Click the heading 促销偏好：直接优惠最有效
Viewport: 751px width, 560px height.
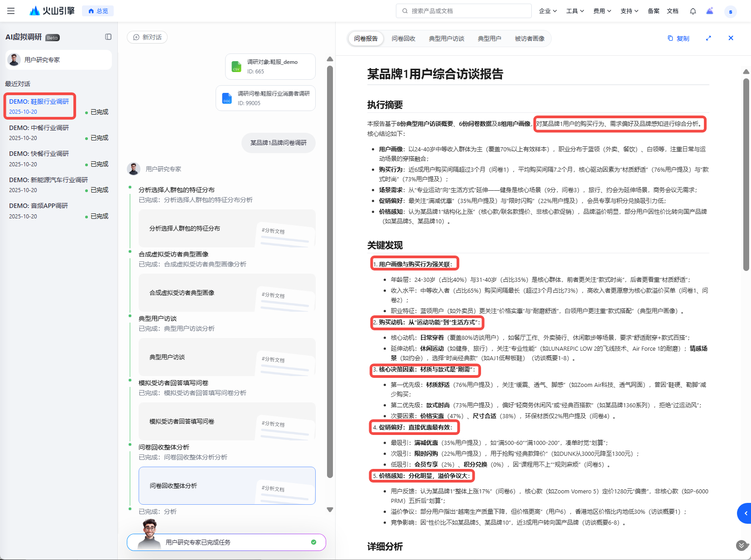[415, 427]
